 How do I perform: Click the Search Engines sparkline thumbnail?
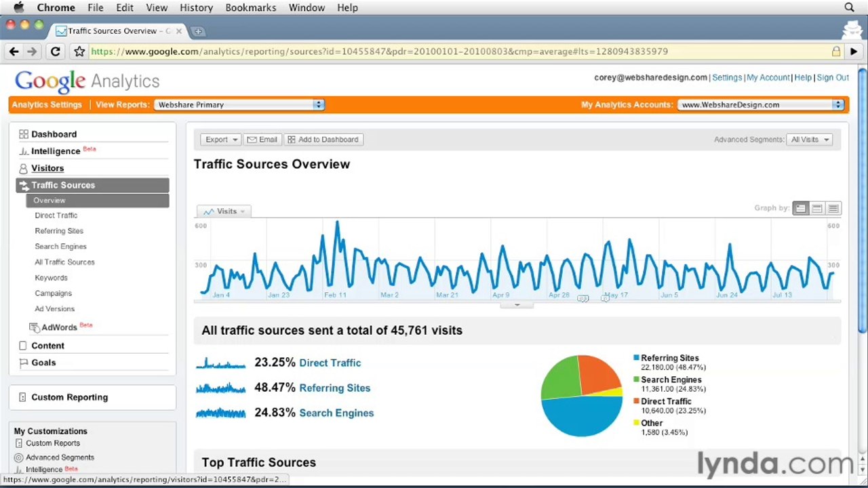click(x=221, y=413)
